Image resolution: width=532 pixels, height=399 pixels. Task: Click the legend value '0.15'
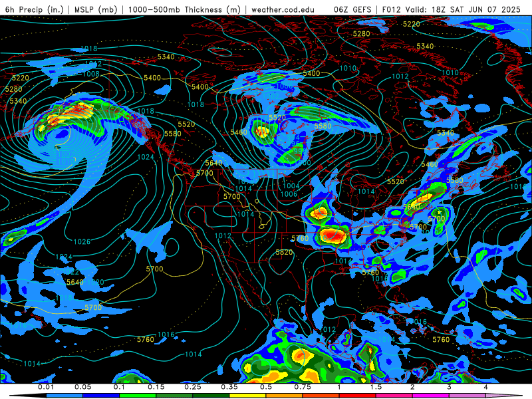coord(156,387)
